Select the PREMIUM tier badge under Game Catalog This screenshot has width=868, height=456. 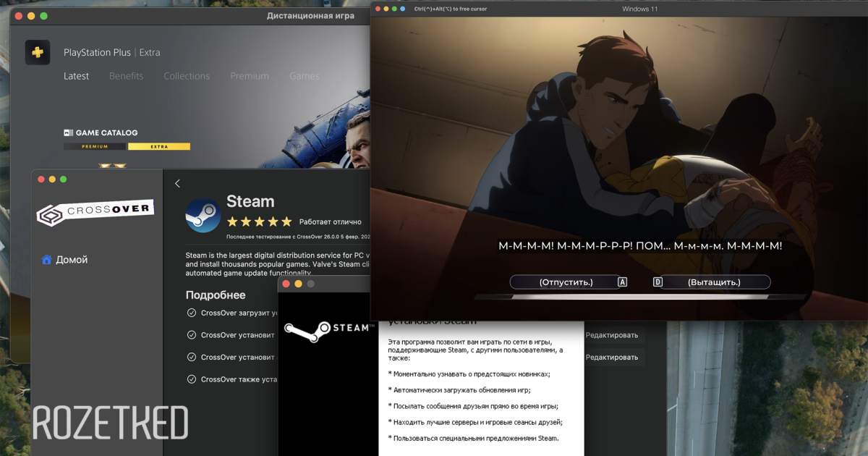click(x=95, y=146)
